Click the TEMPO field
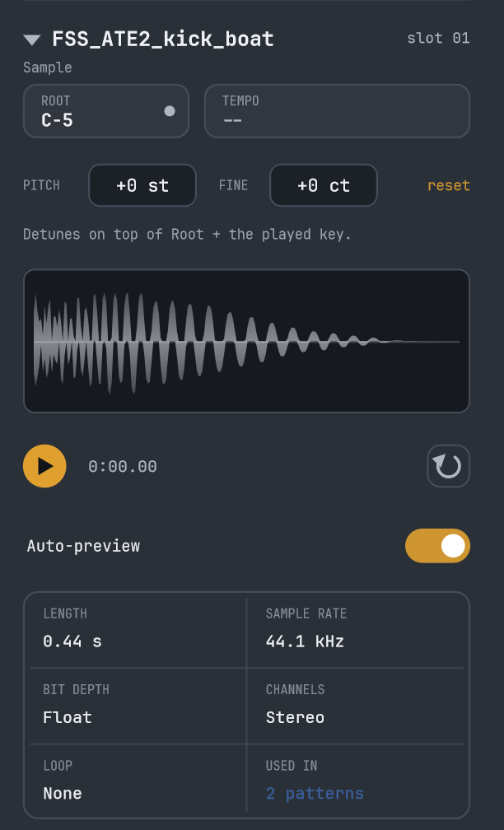504x830 pixels. point(338,111)
